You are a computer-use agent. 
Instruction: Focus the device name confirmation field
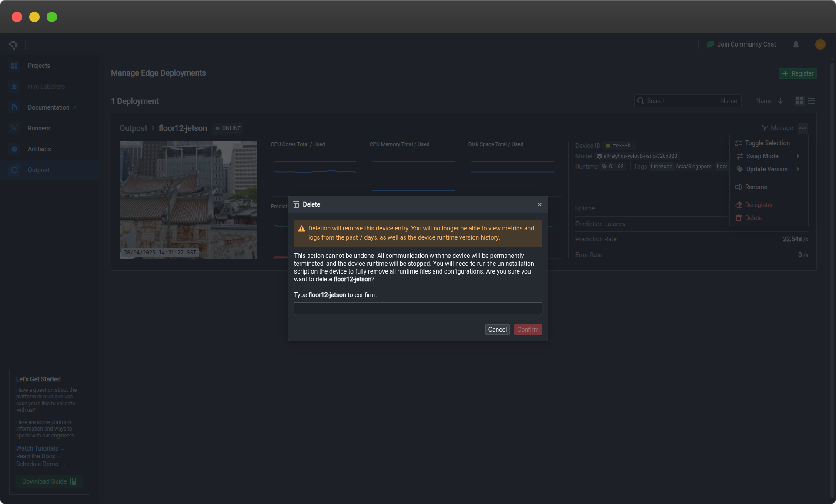[418, 309]
